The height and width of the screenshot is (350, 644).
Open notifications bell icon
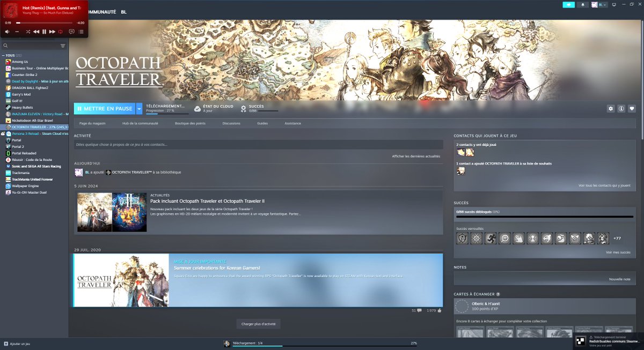pyautogui.click(x=583, y=5)
